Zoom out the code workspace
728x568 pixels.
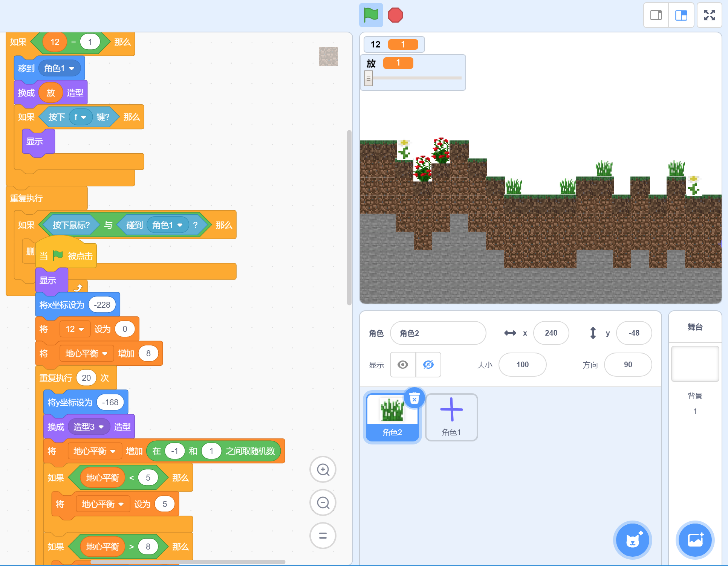(323, 502)
